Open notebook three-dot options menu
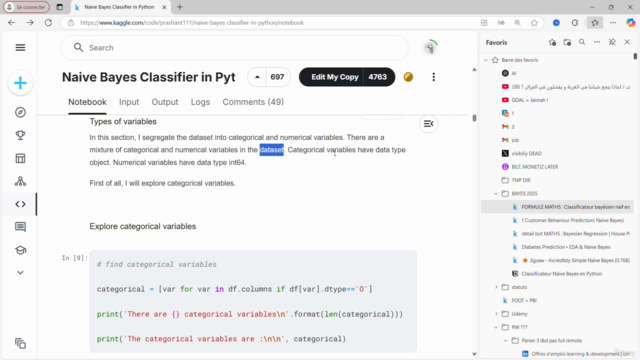This screenshot has width=640, height=360. point(433,77)
